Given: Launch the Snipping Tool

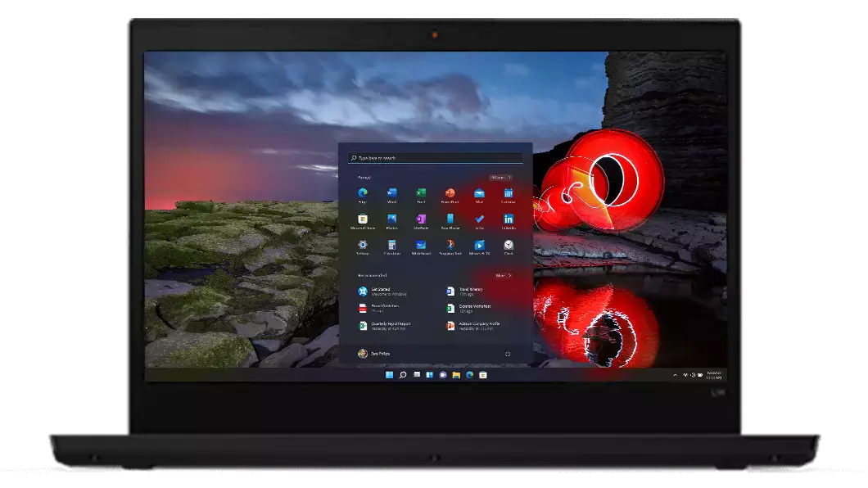Looking at the screenshot, I should pos(450,245).
